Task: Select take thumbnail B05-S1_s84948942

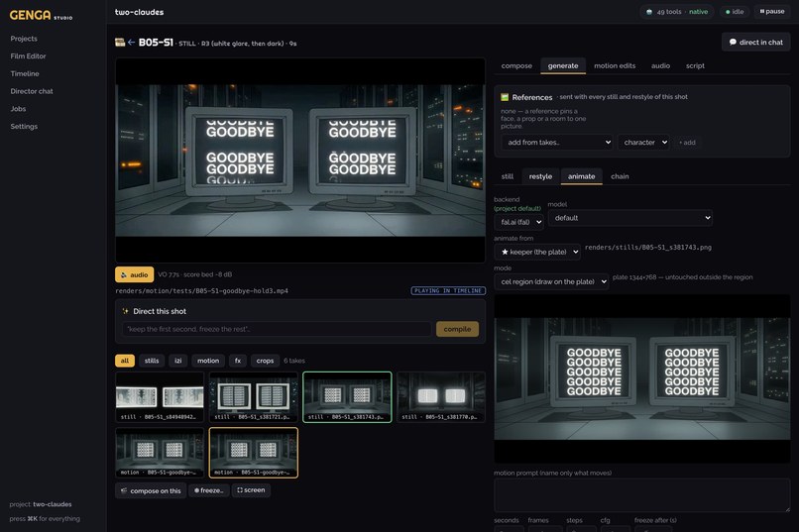Action: click(x=160, y=397)
